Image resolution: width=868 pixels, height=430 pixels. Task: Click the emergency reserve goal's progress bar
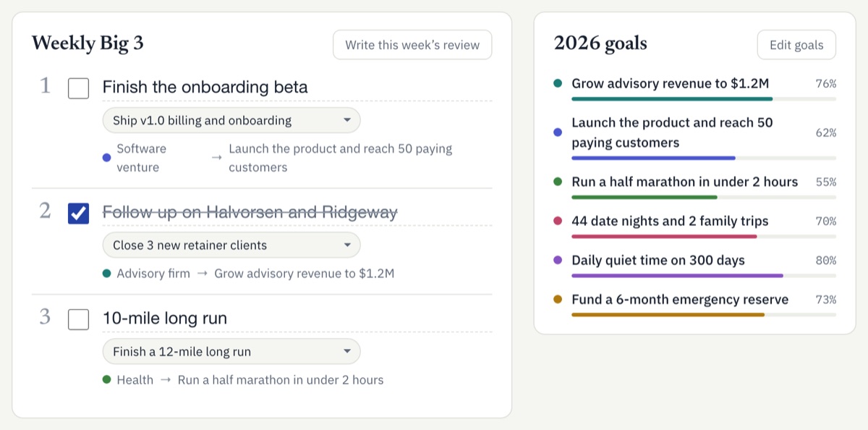(x=704, y=314)
